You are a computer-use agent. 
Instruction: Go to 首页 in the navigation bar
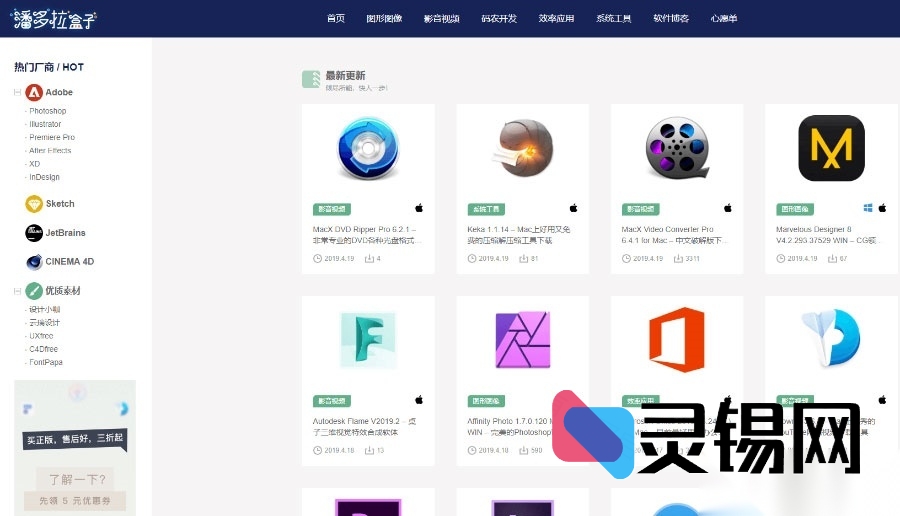[336, 18]
